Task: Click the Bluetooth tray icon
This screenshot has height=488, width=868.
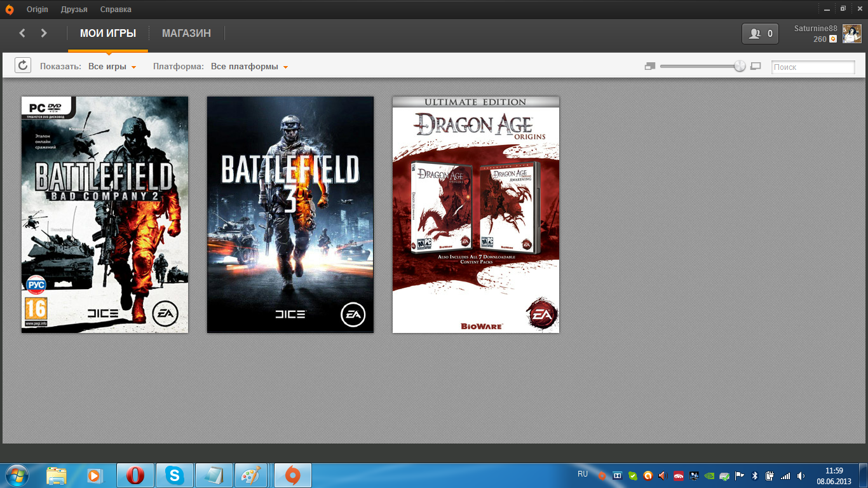Action: tap(755, 475)
